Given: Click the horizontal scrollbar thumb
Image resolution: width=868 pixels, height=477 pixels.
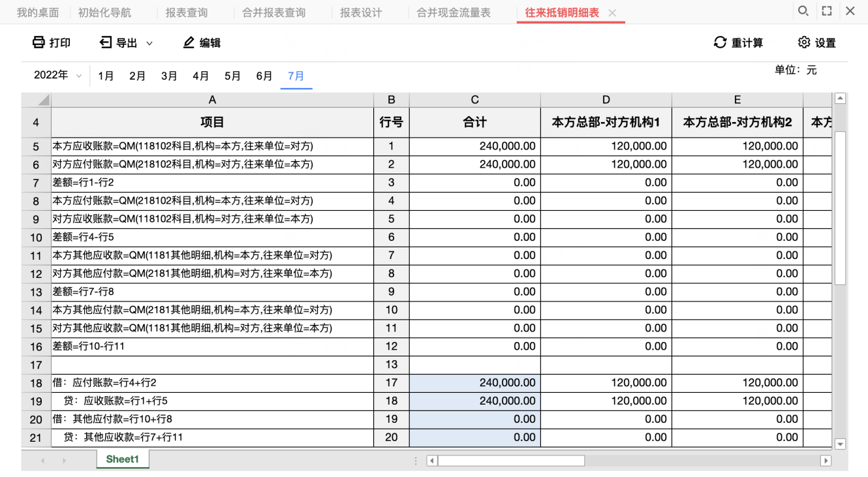Looking at the screenshot, I should [x=511, y=461].
